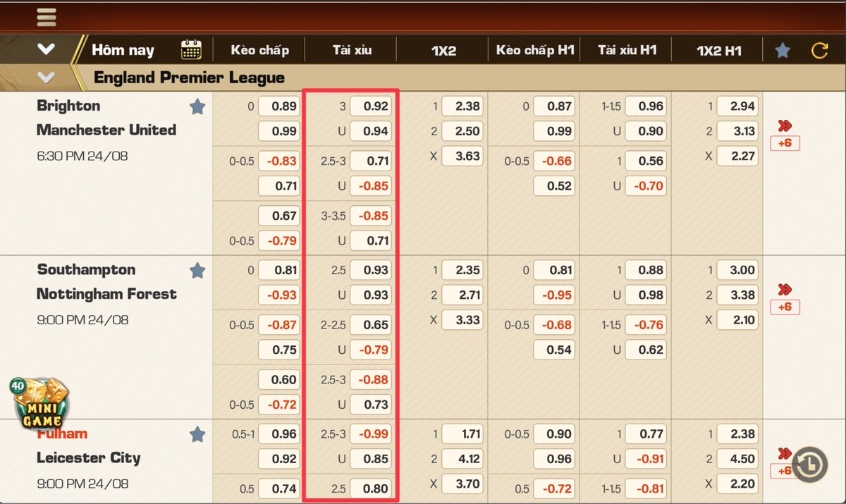
Task: Pick Fulham H1 away win odds 4.50
Action: [x=737, y=459]
